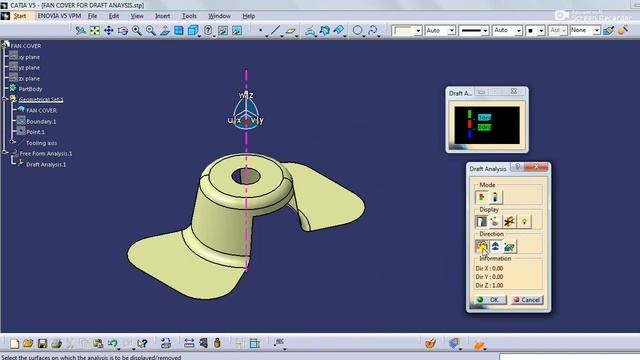Click the Paste clipboard icon
640x360 pixels.
coord(98,344)
